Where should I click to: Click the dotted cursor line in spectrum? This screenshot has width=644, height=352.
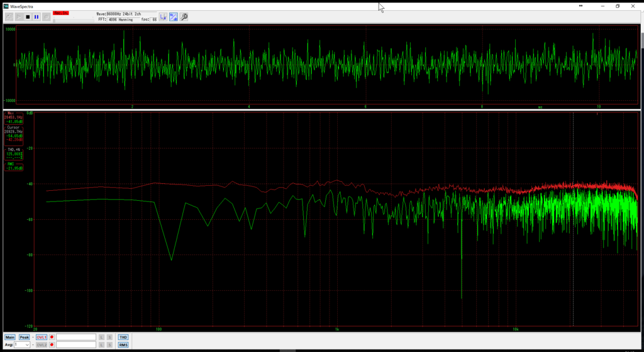(x=574, y=218)
